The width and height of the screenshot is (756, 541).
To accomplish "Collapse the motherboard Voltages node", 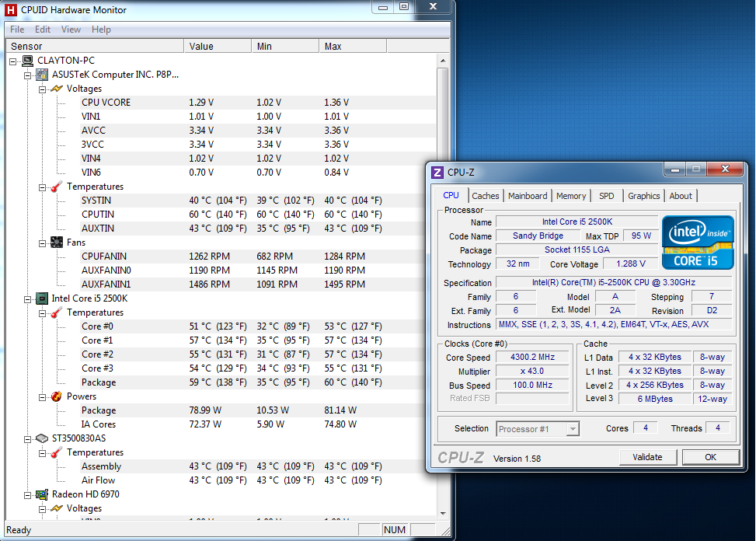I will pos(42,89).
